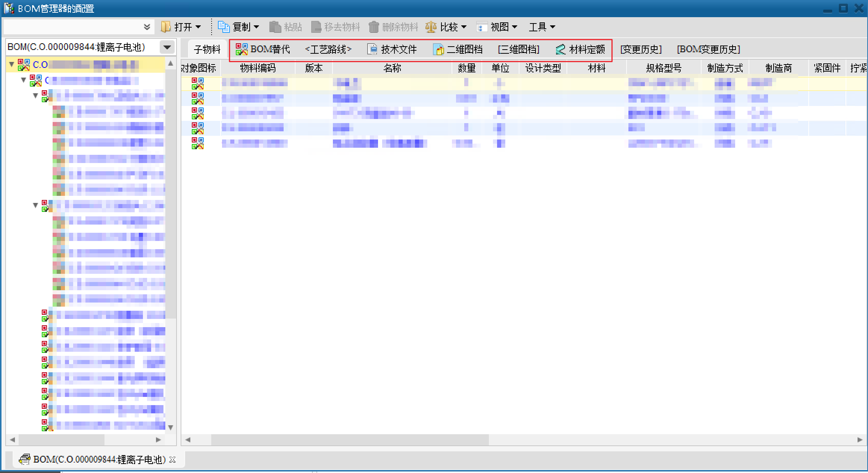Close the BOM锂离子电池 bottom tab
Image resolution: width=868 pixels, height=473 pixels.
[x=172, y=459]
